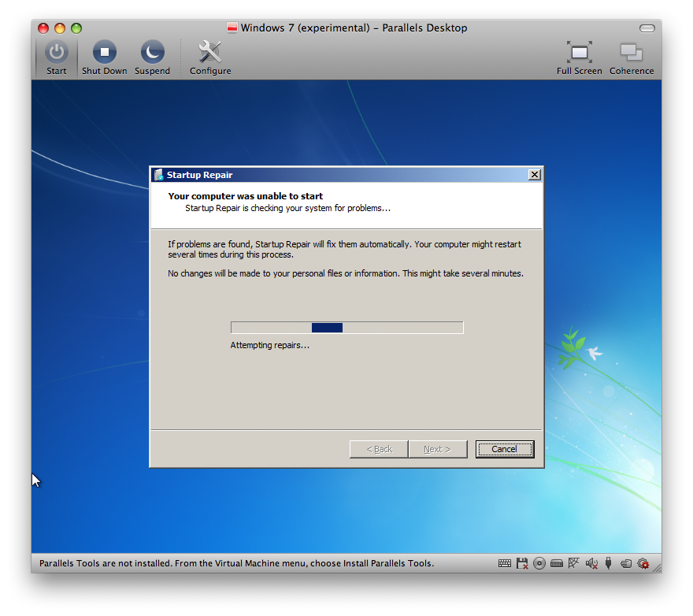Click the repair progress bar
Image resolution: width=693 pixels, height=616 pixels.
(347, 328)
